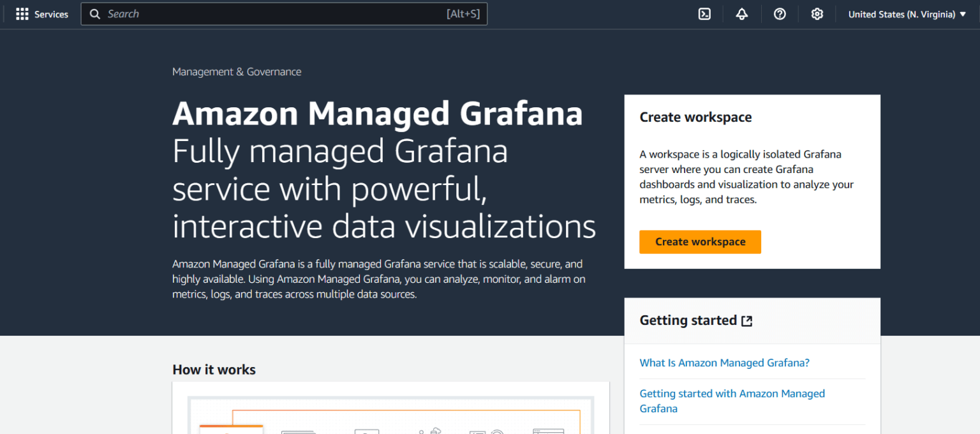This screenshot has height=434, width=980.
Task: Click inside the Search services field
Action: coord(284,13)
